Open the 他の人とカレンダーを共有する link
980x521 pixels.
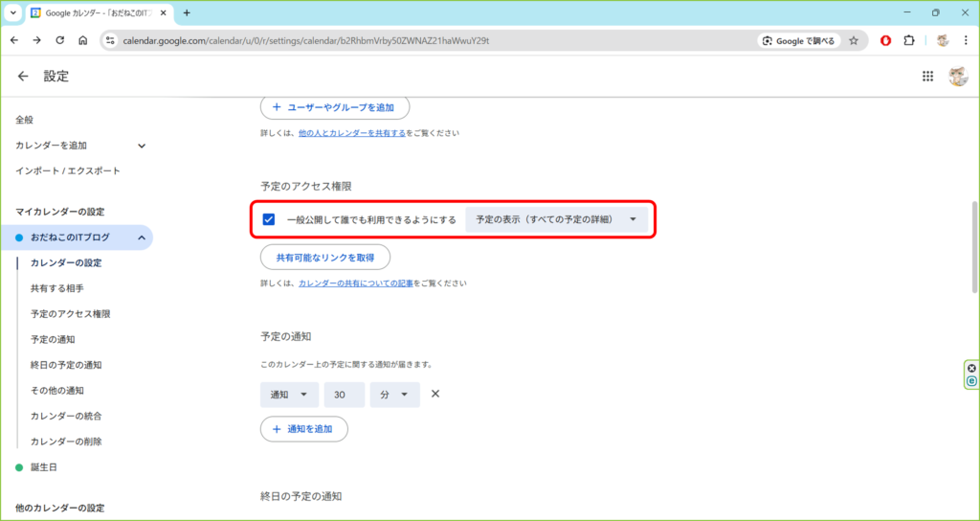pos(351,133)
